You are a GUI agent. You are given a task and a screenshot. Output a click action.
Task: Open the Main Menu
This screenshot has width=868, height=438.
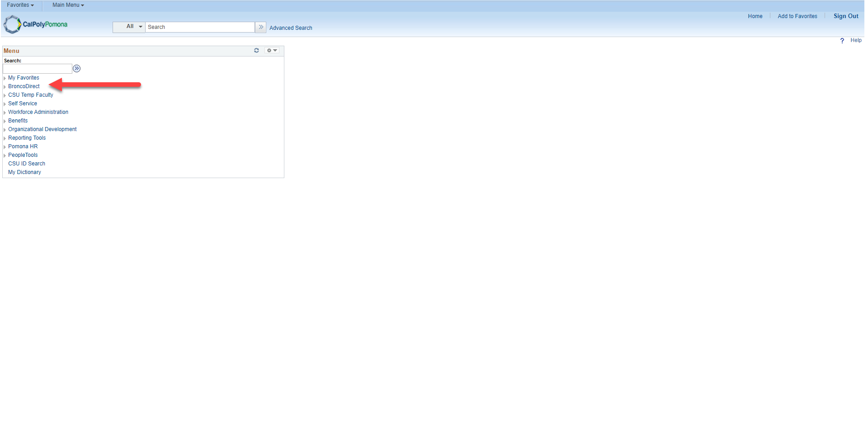tap(67, 5)
